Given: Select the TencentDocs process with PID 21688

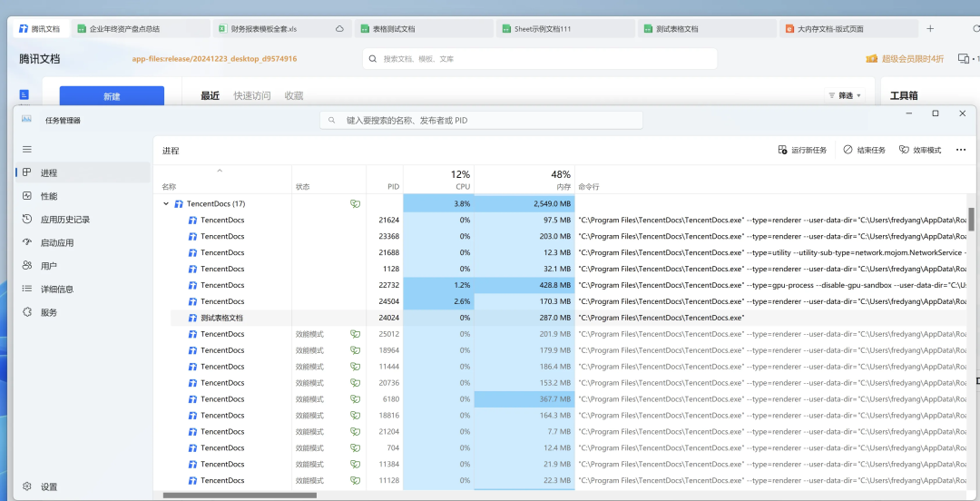Looking at the screenshot, I should [x=562, y=252].
